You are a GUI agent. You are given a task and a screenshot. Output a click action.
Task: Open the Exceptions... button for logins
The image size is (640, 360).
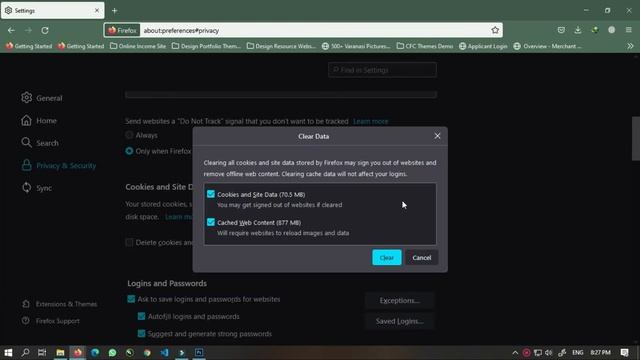[x=400, y=300]
